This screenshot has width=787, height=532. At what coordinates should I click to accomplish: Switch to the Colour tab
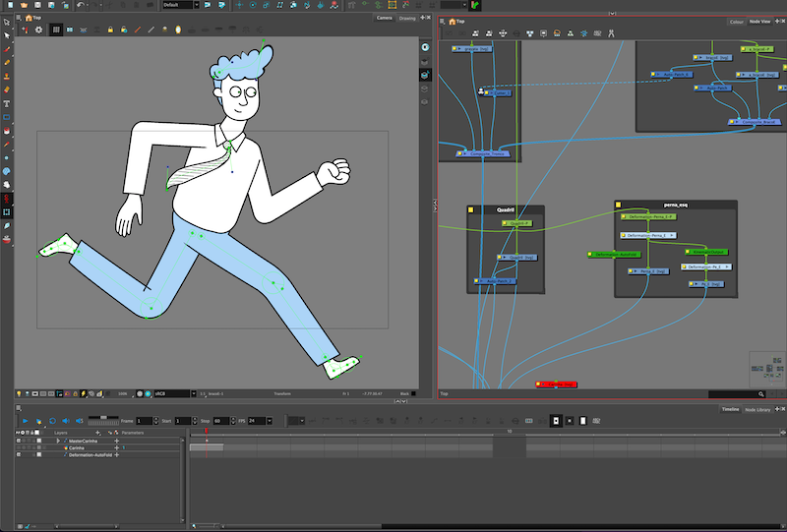tap(736, 21)
